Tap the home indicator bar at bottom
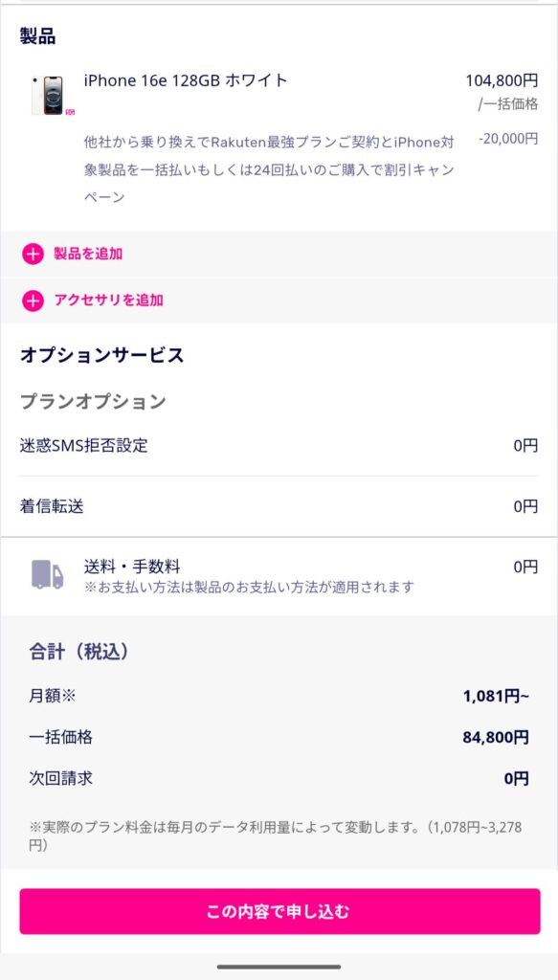The image size is (558, 980). pyautogui.click(x=279, y=967)
